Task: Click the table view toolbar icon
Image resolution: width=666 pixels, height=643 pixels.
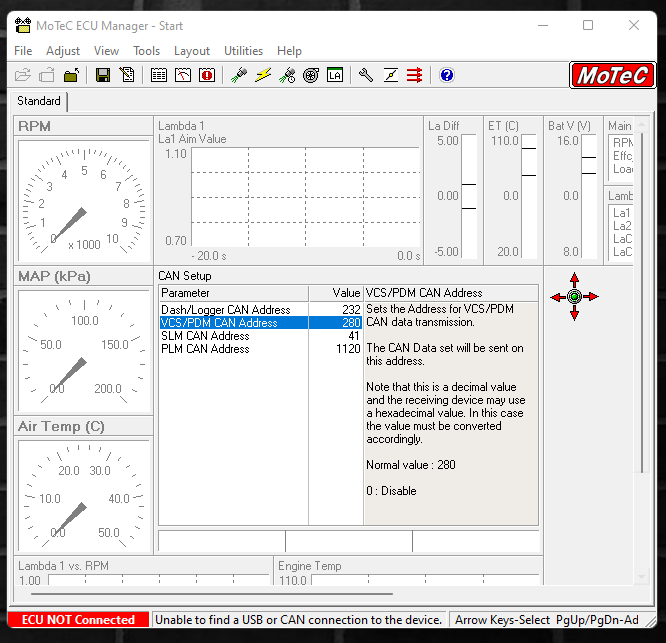Action: pyautogui.click(x=159, y=75)
